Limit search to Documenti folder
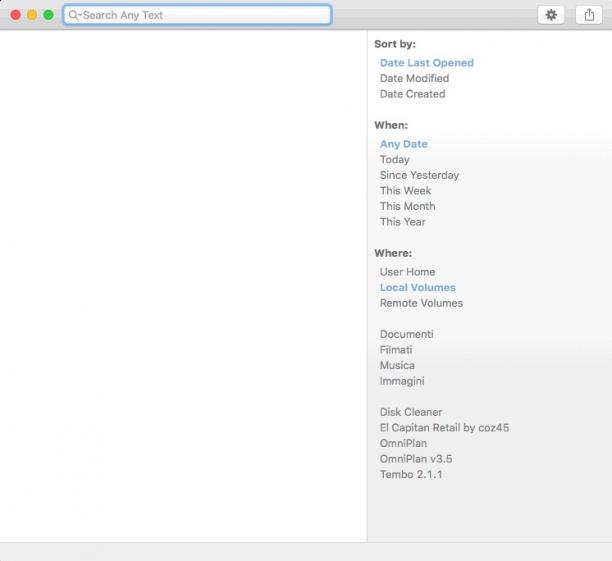Image resolution: width=612 pixels, height=561 pixels. [406, 335]
